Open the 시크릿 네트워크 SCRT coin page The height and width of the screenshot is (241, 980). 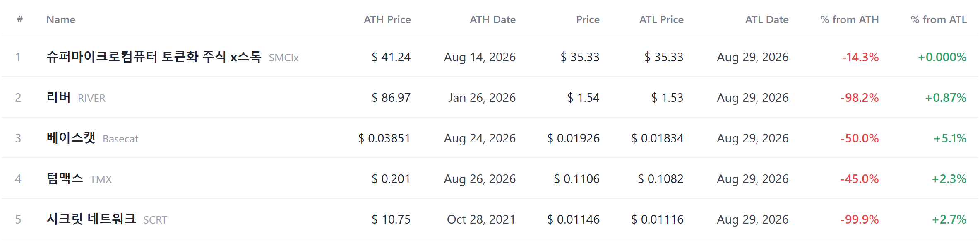point(107,219)
